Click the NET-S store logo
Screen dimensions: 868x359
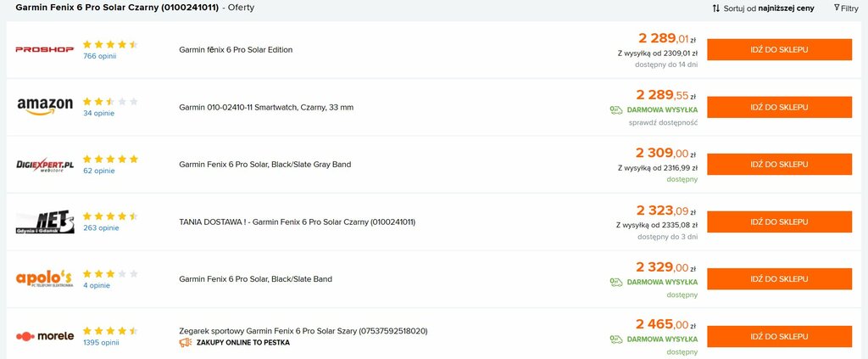[45, 222]
